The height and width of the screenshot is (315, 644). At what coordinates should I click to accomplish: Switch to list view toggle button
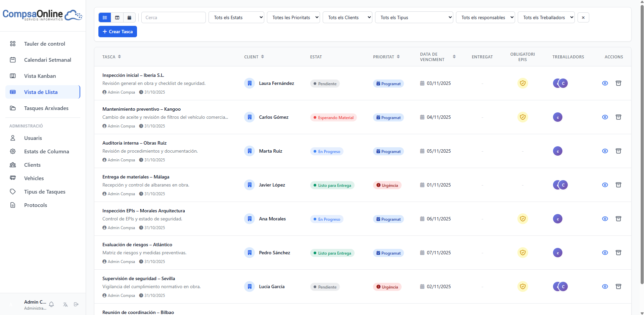tap(105, 17)
